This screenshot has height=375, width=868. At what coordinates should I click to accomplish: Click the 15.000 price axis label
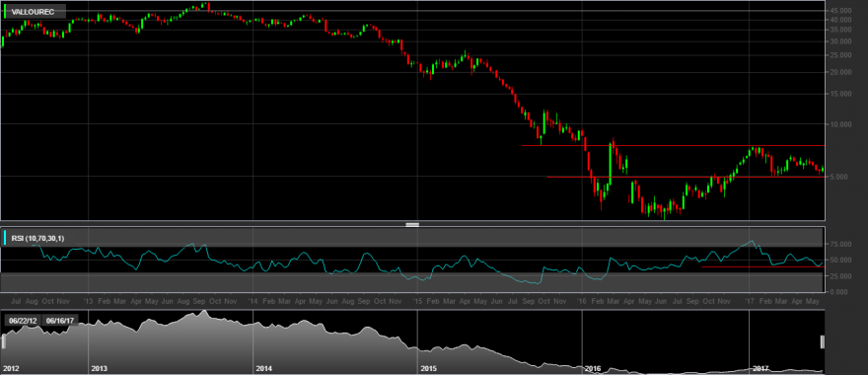(x=839, y=94)
